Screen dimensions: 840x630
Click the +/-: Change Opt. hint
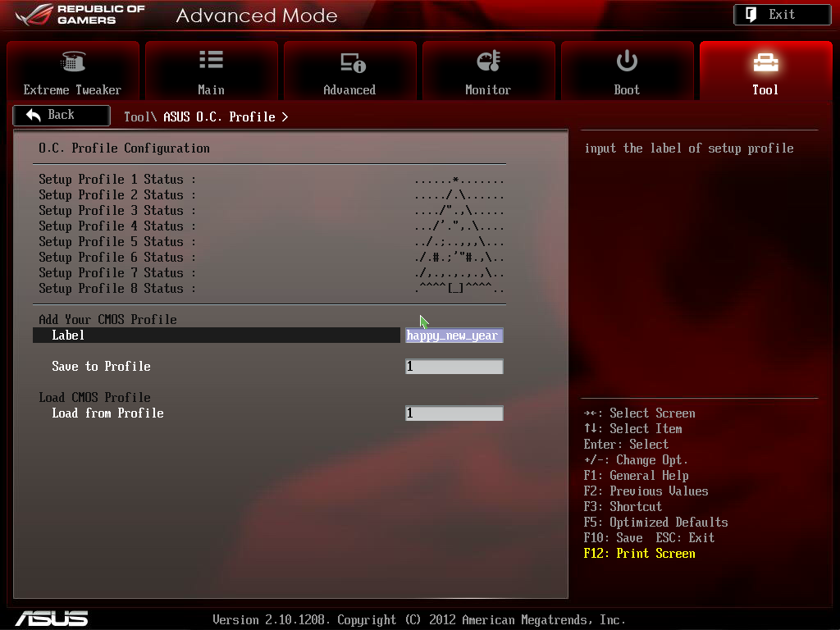pos(636,460)
